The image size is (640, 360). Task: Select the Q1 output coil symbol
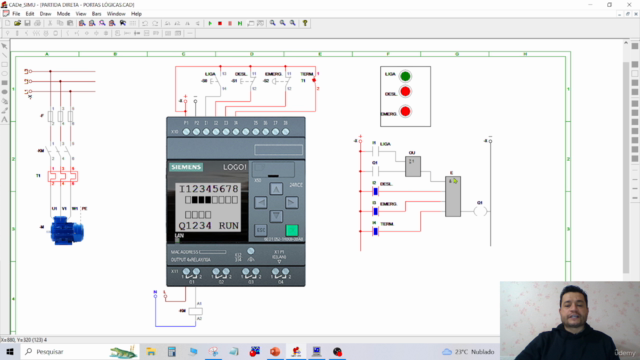coord(480,211)
